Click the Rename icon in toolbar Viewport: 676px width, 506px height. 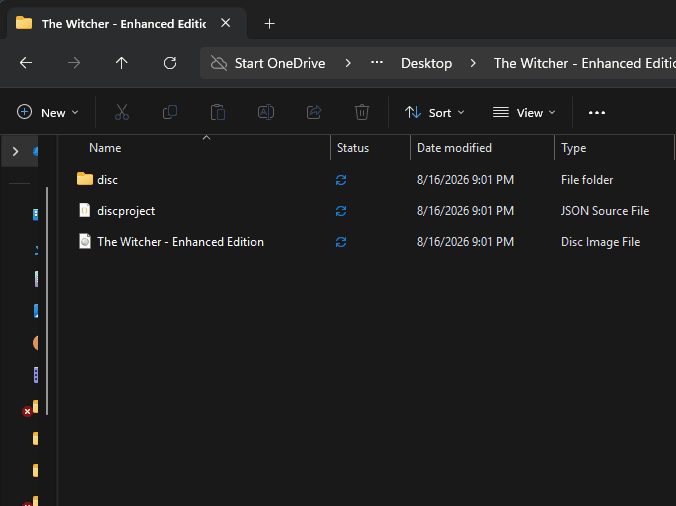coord(266,112)
